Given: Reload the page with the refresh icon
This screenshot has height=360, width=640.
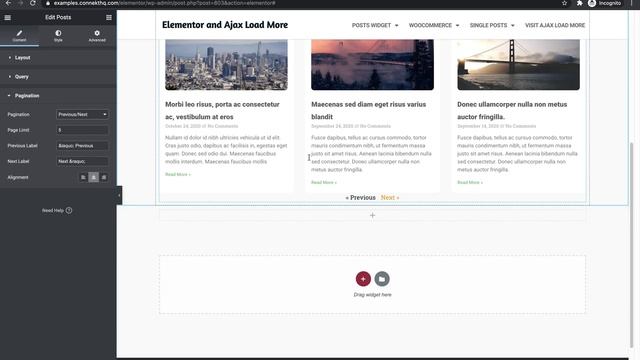Looking at the screenshot, I should click(x=33, y=3).
